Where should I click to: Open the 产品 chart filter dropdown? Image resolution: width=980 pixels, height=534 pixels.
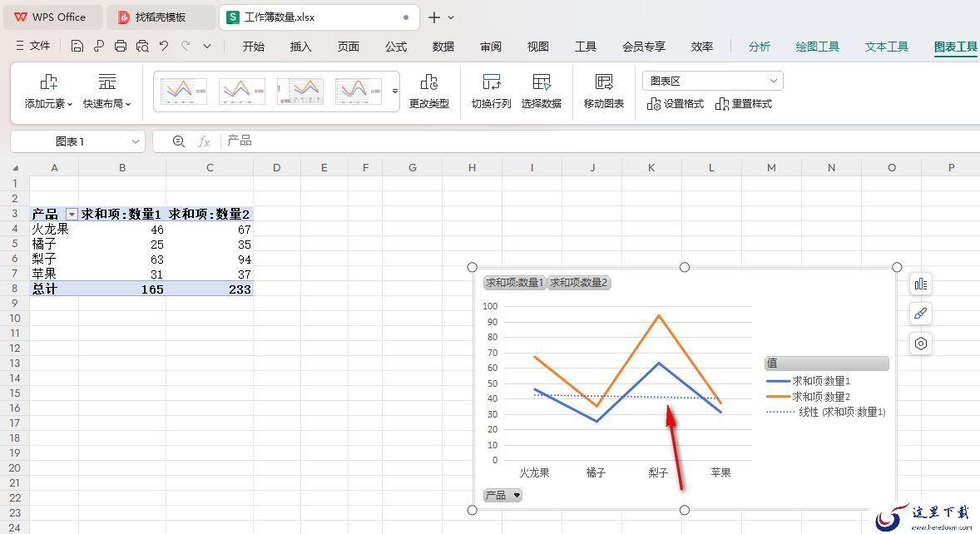click(502, 495)
